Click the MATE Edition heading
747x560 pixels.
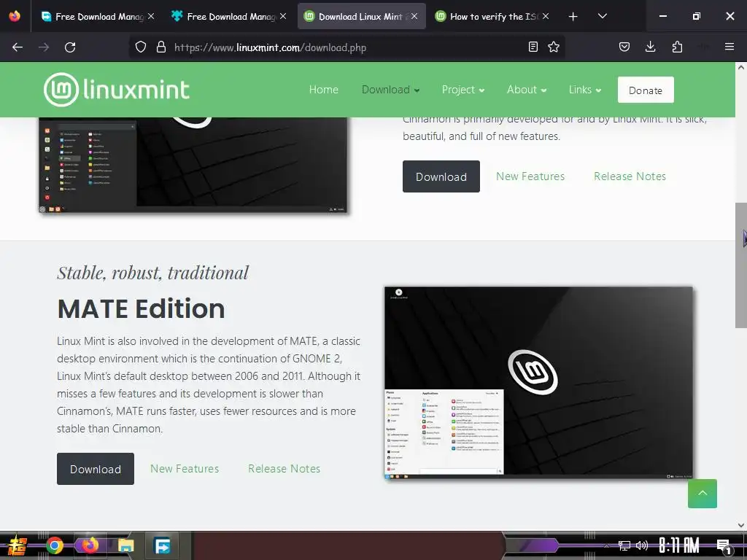141,308
